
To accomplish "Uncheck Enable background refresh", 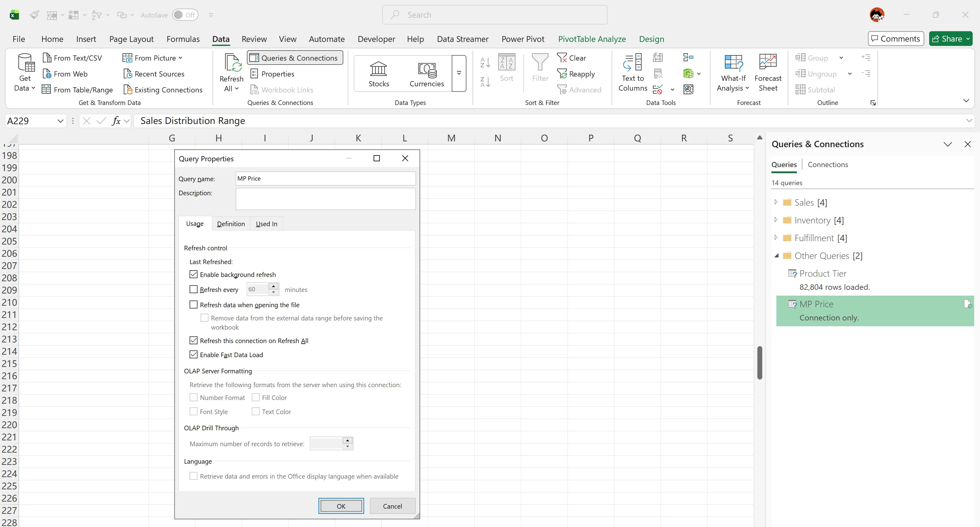I will [x=194, y=275].
